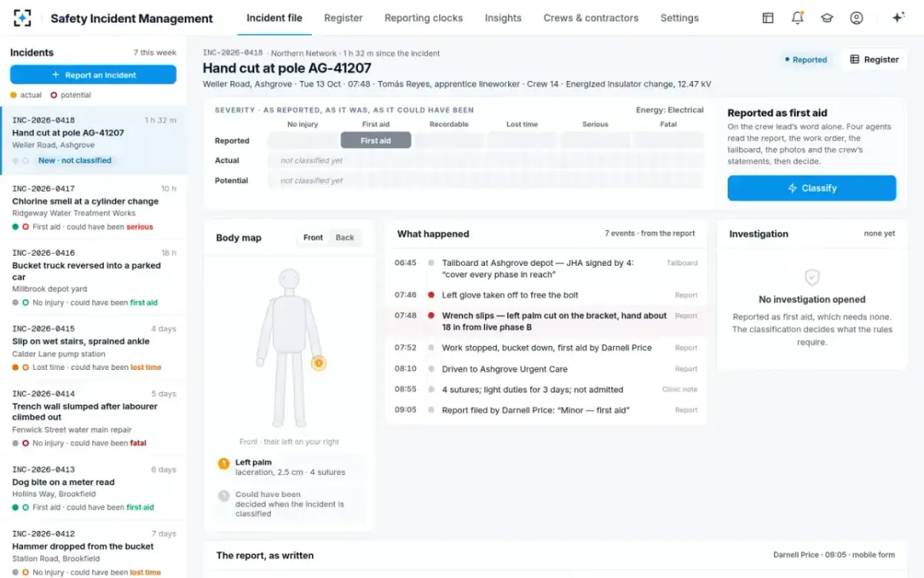Open incident Chlorine smell at a cylinder change

pos(93,207)
